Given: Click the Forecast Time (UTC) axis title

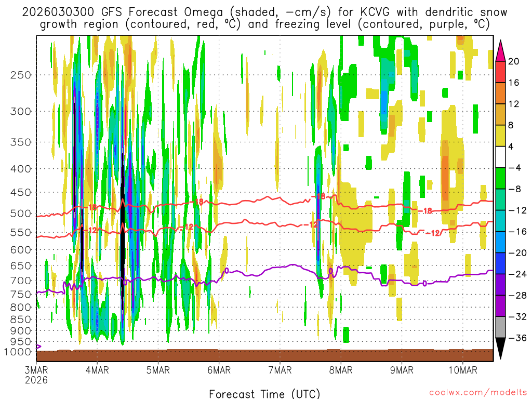Looking at the screenshot, I should 264,393.
